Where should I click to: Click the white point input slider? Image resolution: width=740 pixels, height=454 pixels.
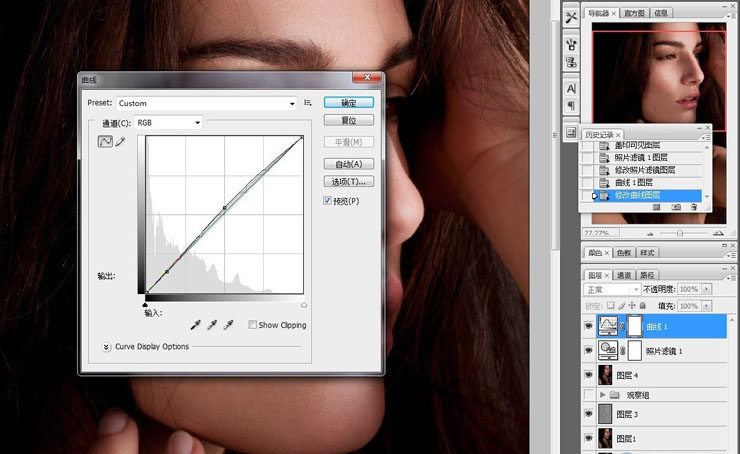click(304, 305)
